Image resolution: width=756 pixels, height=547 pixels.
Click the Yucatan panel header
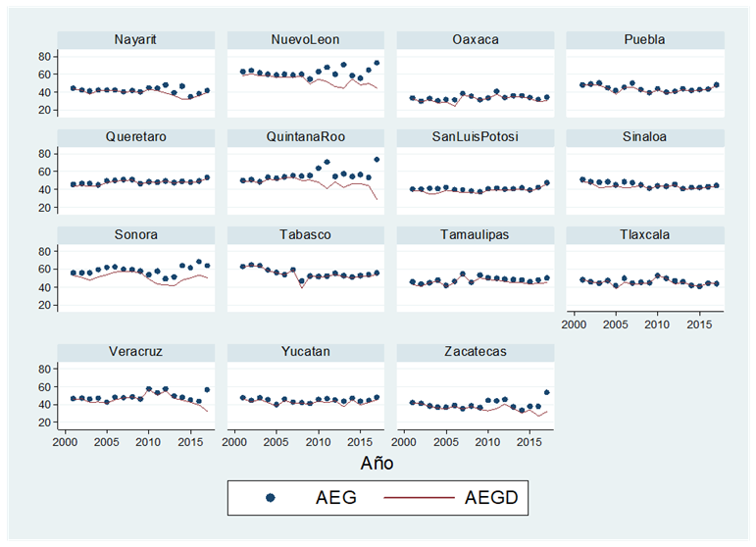coord(306,352)
